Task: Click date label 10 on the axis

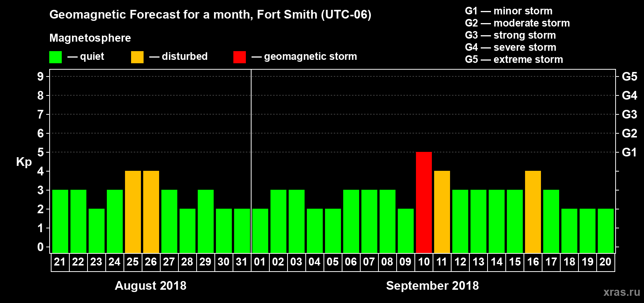Action: click(424, 262)
